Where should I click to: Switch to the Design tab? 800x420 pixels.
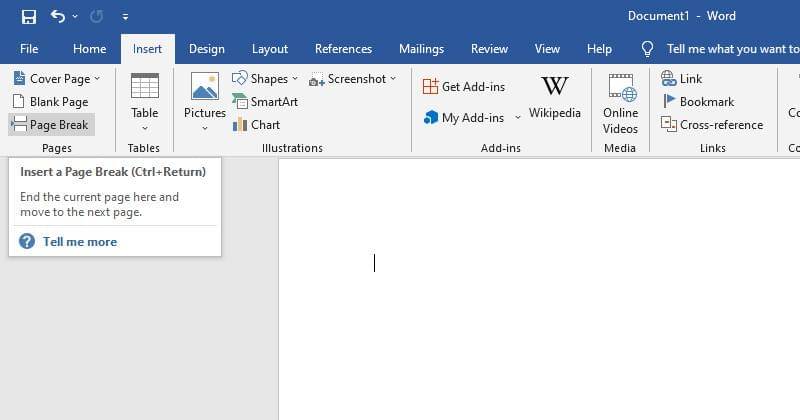[206, 49]
